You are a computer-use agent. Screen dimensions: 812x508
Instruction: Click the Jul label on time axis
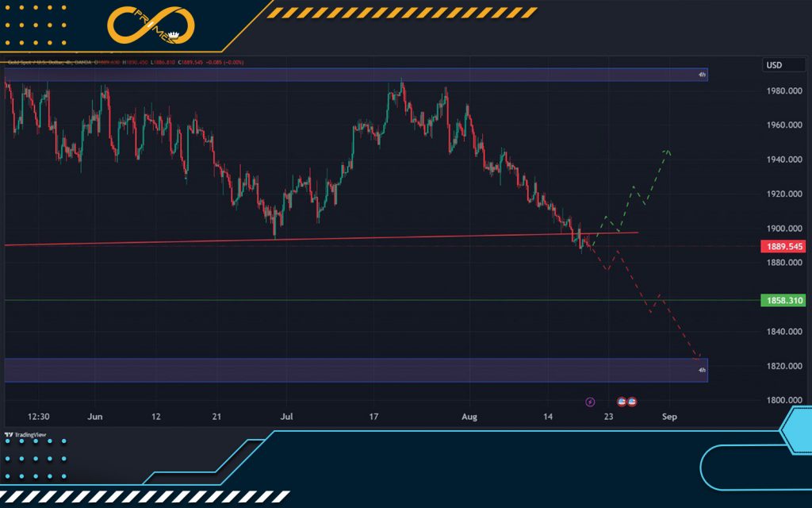[x=286, y=416]
